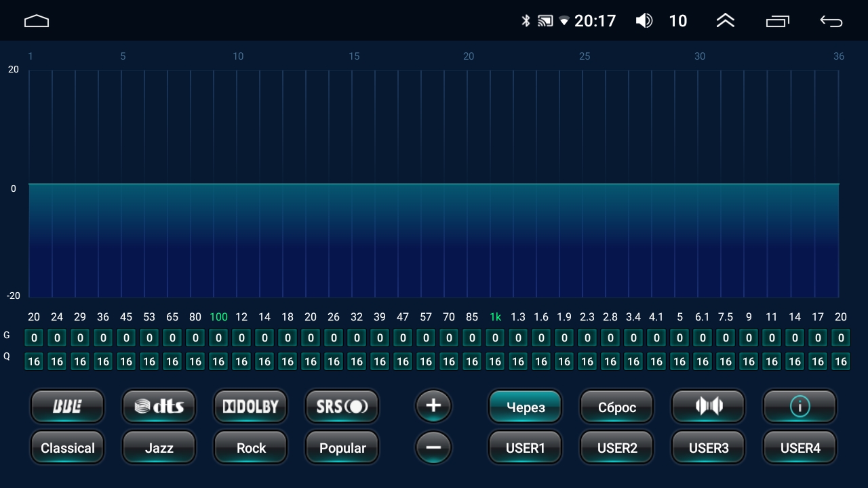868x488 pixels.
Task: Select the Jazz preset
Action: click(x=159, y=447)
